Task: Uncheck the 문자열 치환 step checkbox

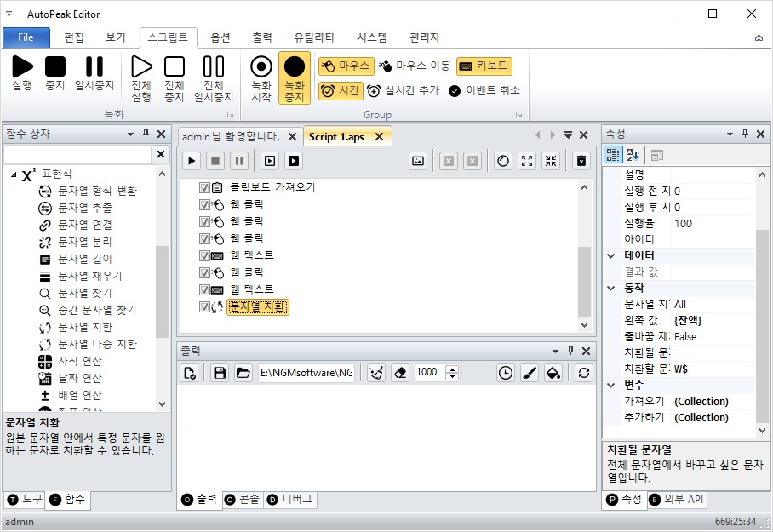Action: coord(204,306)
